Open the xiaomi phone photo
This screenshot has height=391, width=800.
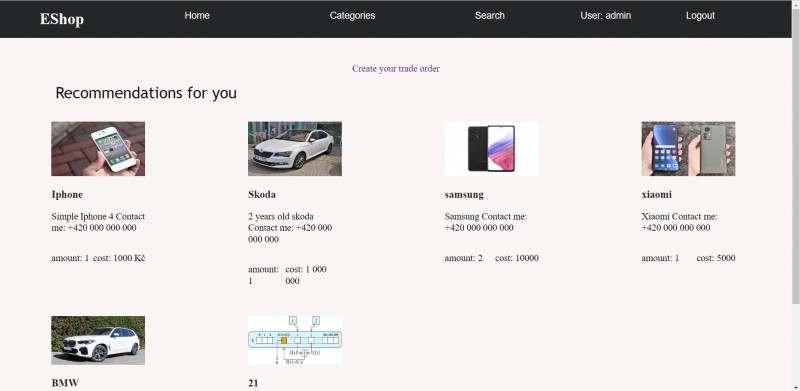click(688, 149)
